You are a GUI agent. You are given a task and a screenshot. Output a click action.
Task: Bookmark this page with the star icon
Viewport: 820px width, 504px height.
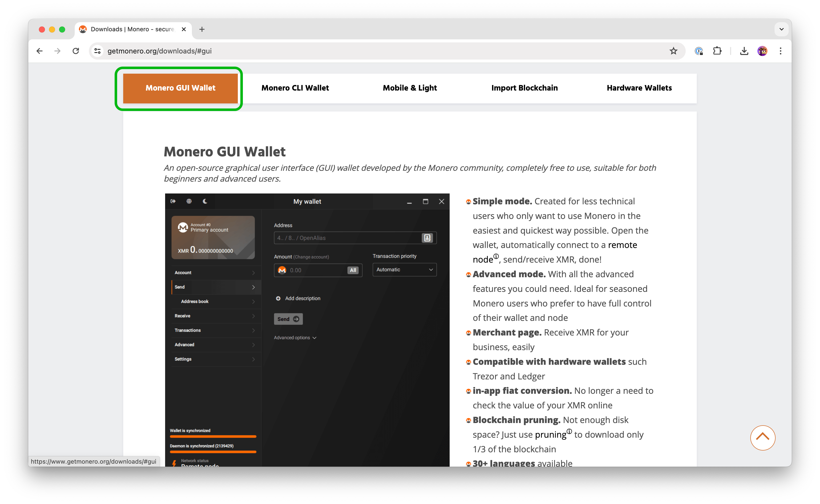pos(673,51)
